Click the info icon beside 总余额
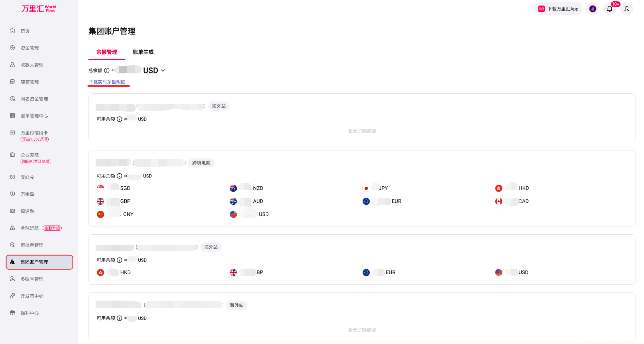 click(x=107, y=70)
